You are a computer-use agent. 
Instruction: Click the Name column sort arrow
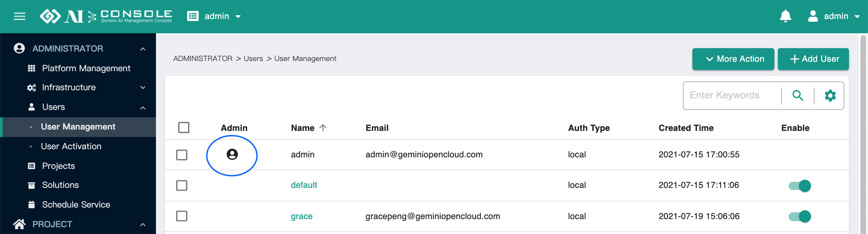[323, 128]
